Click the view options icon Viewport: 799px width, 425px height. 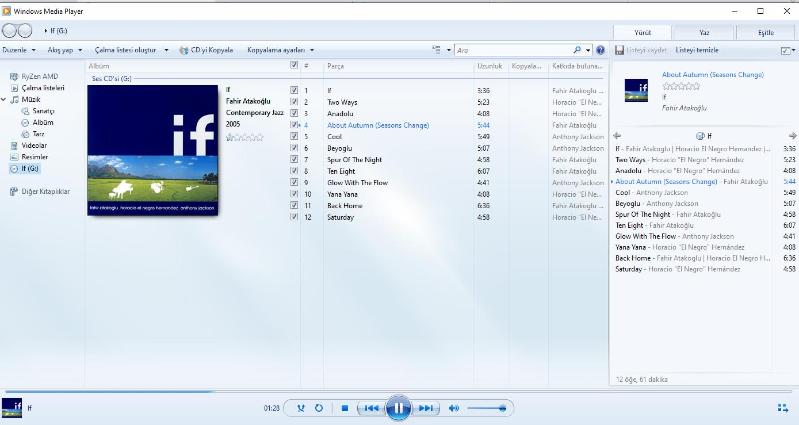[437, 50]
